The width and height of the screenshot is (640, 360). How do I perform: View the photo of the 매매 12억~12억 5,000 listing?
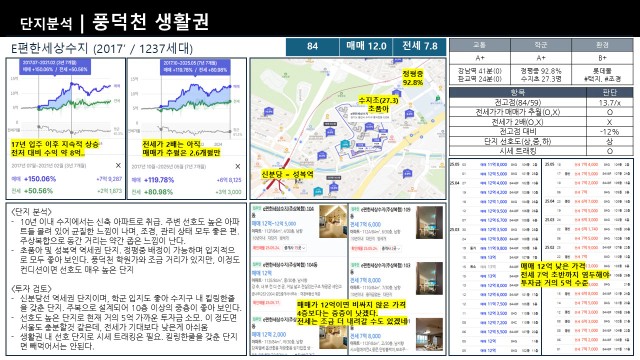tap(333, 221)
